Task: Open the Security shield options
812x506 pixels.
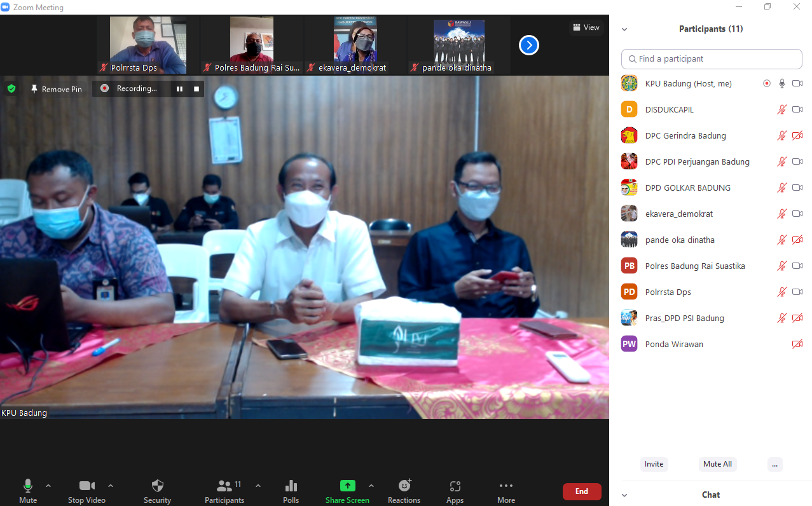Action: tap(157, 486)
